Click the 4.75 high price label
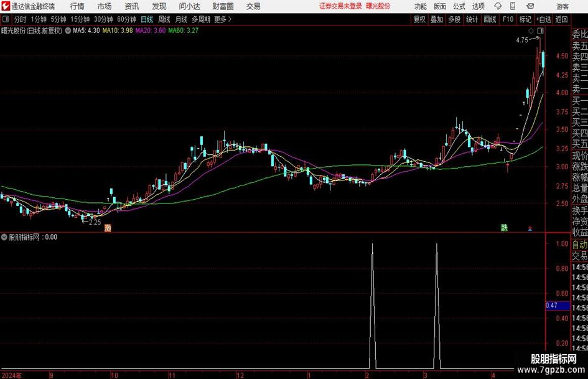Image resolution: width=588 pixels, height=379 pixels. coord(522,40)
